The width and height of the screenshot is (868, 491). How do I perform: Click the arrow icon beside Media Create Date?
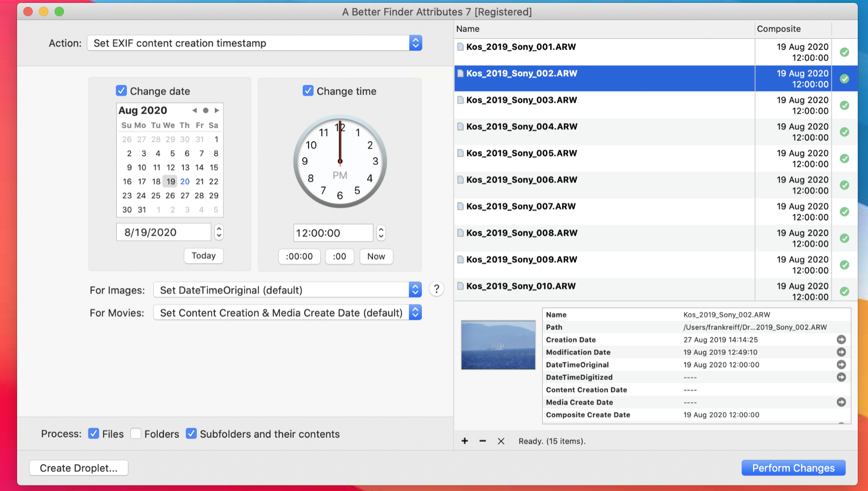click(841, 402)
